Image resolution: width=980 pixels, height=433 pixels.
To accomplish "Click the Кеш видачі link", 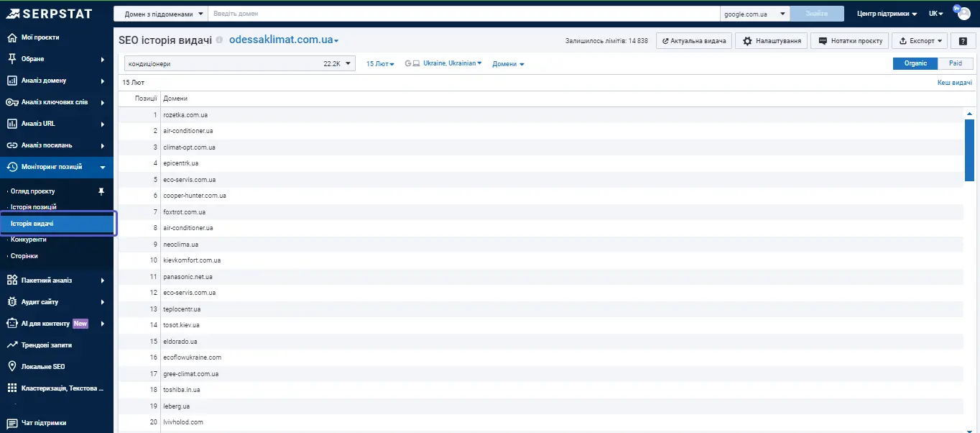I will click(955, 83).
